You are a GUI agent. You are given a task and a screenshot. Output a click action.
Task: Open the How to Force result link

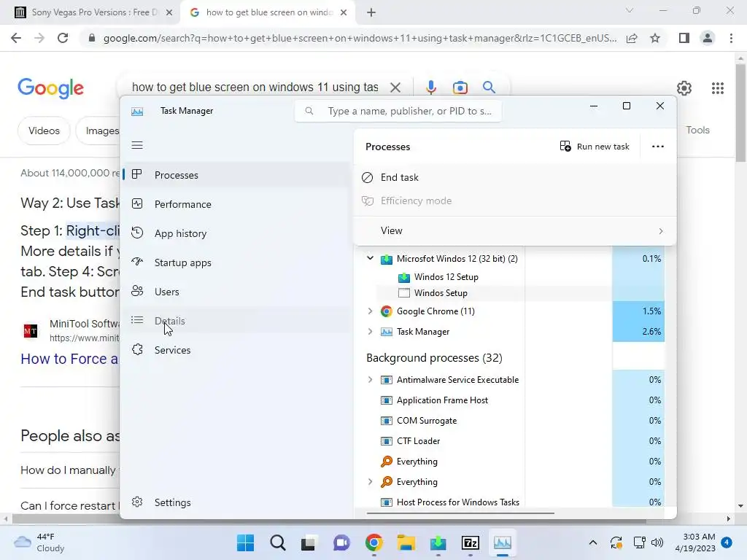pyautogui.click(x=69, y=359)
